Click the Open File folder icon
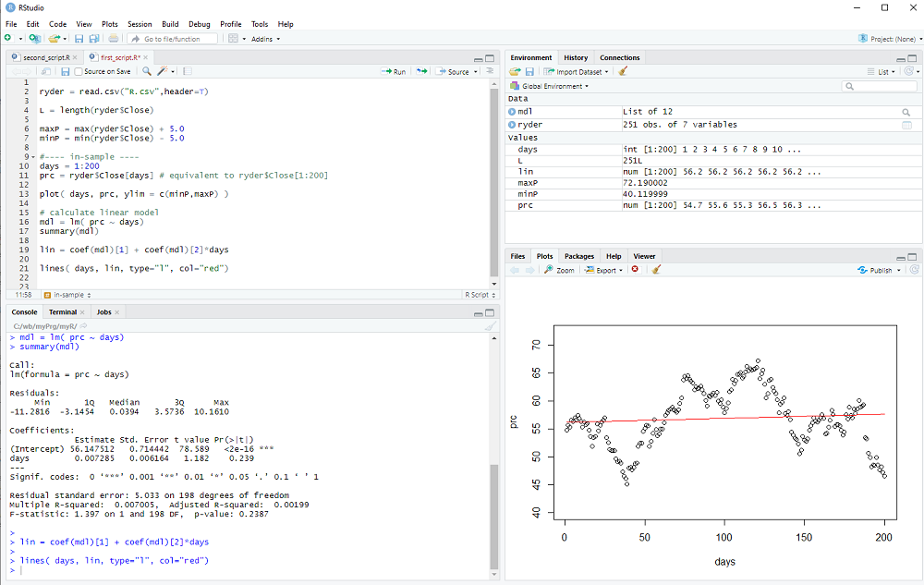The width and height of the screenshot is (924, 585). coord(54,38)
